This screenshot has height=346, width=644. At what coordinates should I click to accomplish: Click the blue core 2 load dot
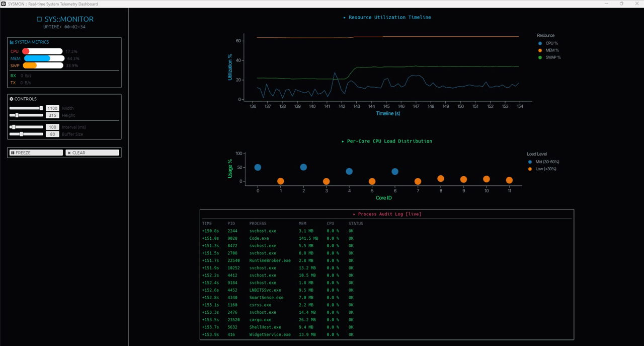click(x=303, y=167)
